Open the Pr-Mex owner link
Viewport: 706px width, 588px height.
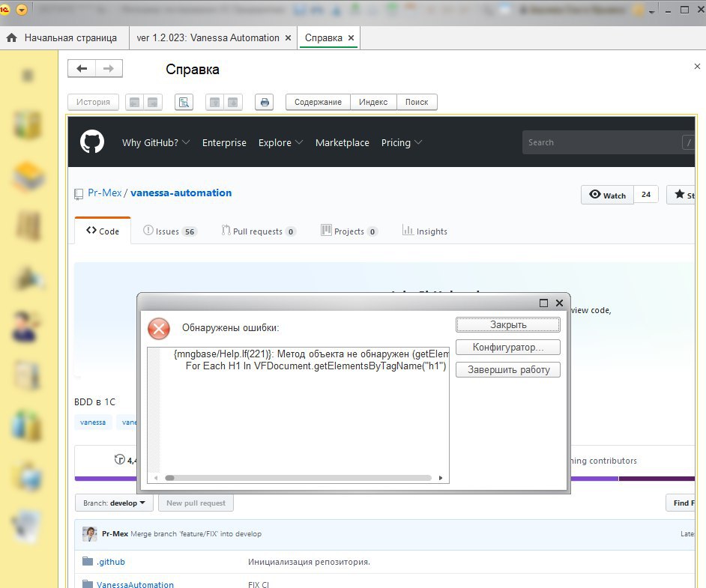(104, 193)
